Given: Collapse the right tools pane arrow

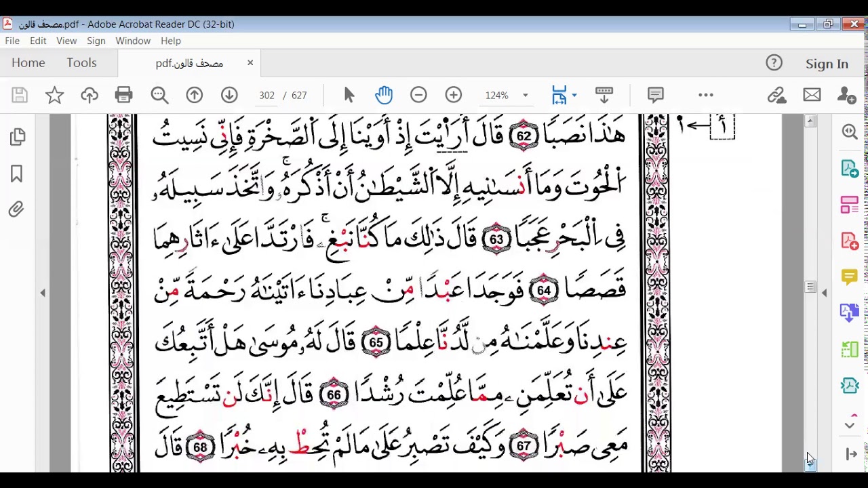Looking at the screenshot, I should coord(825,293).
